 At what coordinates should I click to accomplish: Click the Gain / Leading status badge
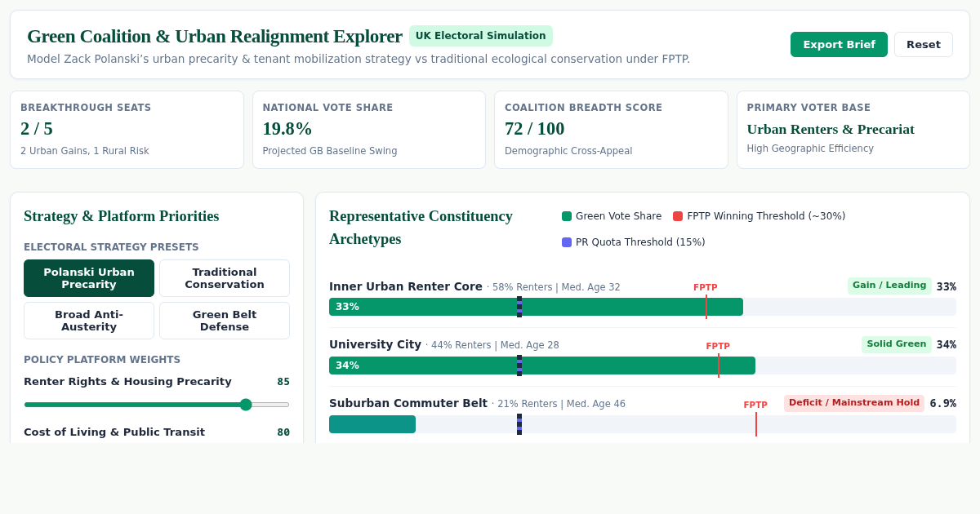click(x=889, y=286)
